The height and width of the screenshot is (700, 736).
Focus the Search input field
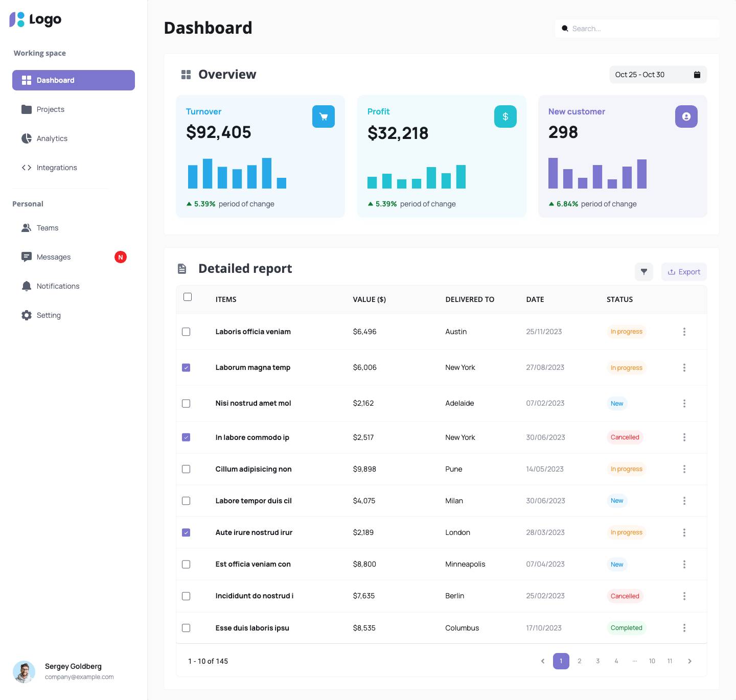(x=641, y=29)
